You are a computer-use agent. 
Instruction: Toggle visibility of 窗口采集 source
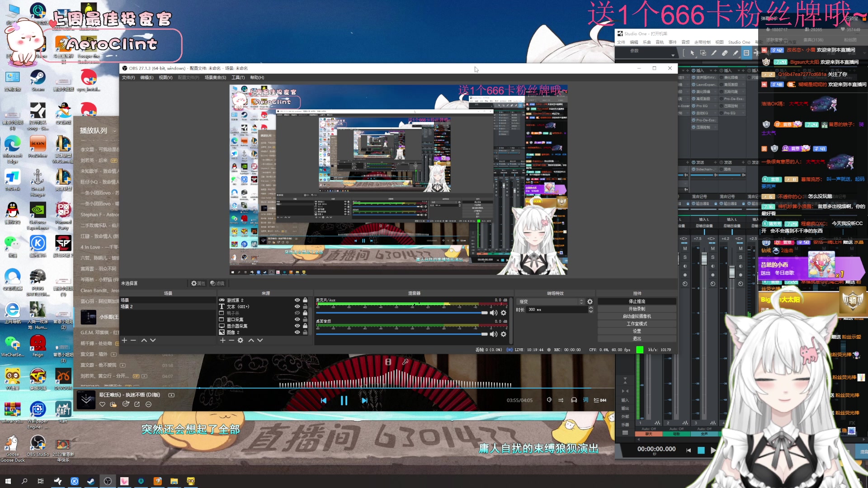tap(297, 319)
